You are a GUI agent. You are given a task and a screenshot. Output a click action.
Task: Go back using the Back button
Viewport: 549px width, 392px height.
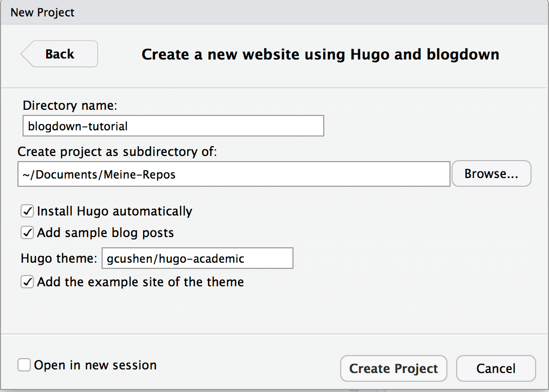pos(60,54)
